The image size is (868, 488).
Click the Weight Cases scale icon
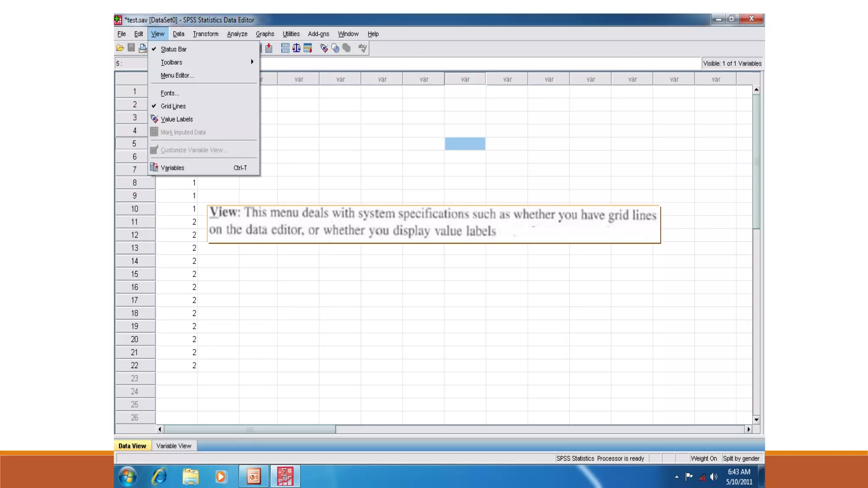point(297,48)
